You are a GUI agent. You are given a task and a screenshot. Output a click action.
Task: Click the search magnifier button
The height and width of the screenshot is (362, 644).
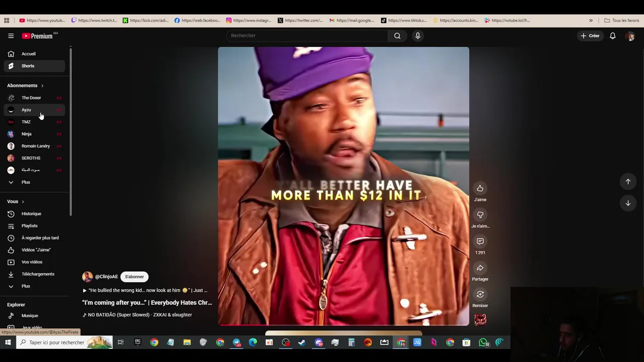click(397, 36)
